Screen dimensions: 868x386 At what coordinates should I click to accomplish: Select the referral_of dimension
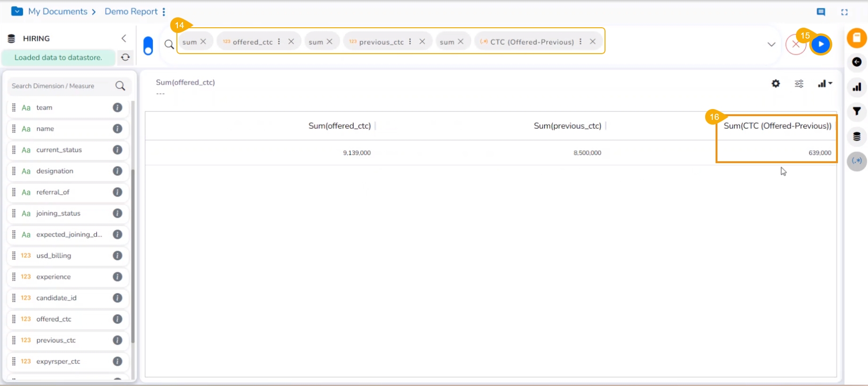[x=68, y=192]
